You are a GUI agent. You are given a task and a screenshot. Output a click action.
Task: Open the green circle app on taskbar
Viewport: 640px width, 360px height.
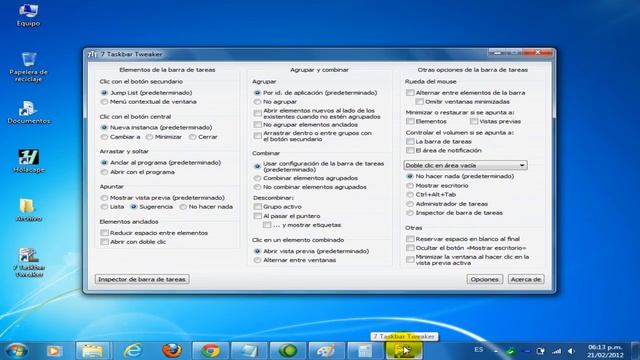(x=288, y=351)
